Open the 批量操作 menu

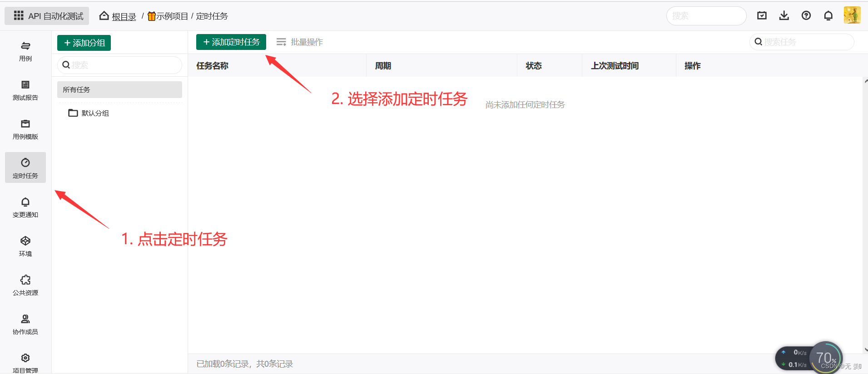tap(300, 42)
